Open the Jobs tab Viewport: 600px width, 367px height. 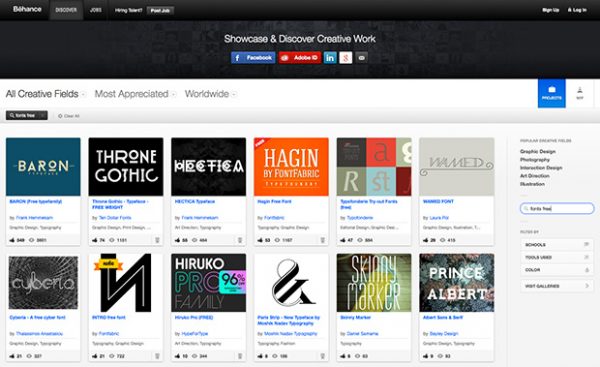(x=96, y=10)
